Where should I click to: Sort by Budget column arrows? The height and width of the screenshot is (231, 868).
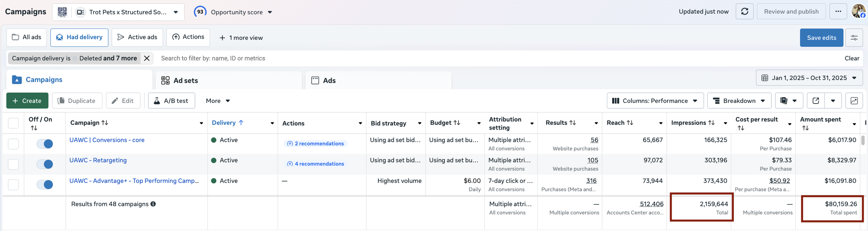click(457, 123)
